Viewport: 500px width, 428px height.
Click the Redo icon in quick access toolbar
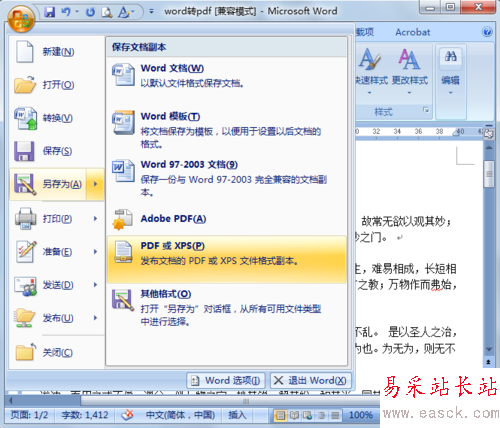point(90,12)
